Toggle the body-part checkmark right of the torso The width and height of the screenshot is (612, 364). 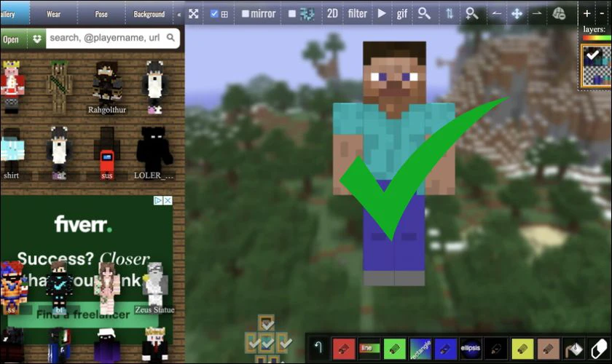point(285,343)
